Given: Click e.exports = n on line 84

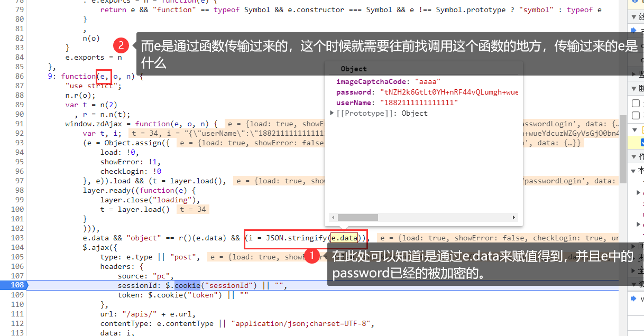Looking at the screenshot, I should [x=94, y=57].
